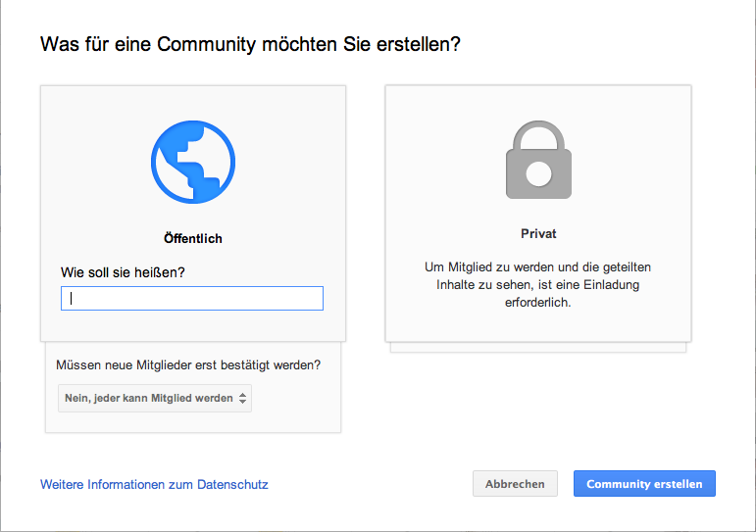Click the shackle atop the padlock icon

click(x=538, y=132)
